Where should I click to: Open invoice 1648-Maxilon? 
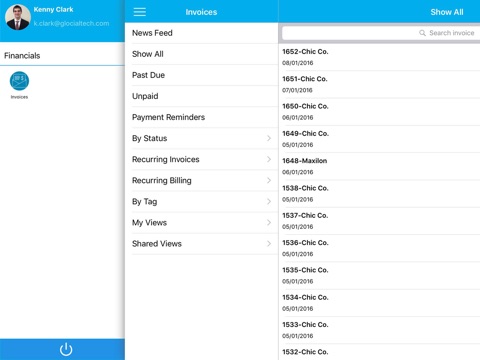point(379,166)
